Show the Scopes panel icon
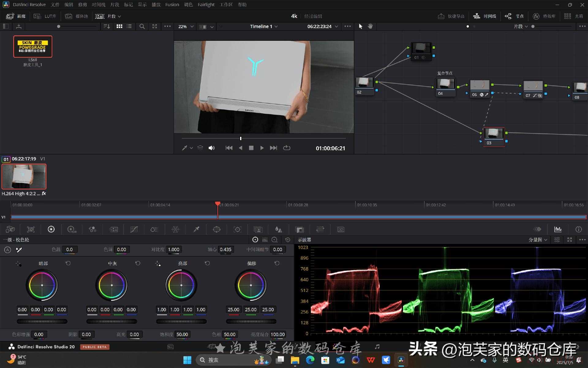This screenshot has height=368, width=588. pyautogui.click(x=558, y=229)
